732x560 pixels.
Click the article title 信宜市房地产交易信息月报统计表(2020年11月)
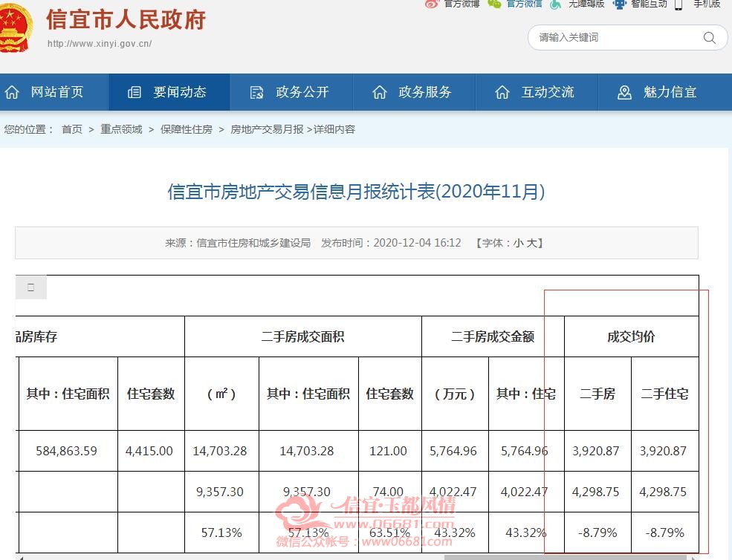(x=356, y=192)
